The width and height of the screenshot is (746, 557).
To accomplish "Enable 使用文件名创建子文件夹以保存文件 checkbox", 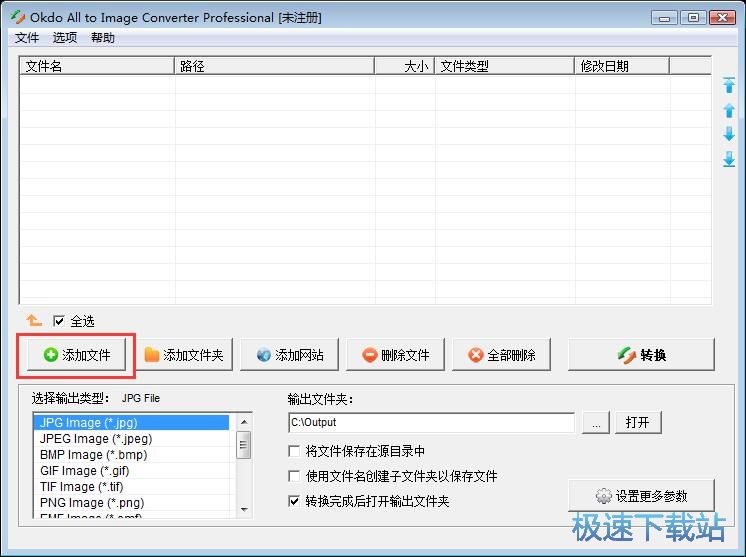I will tap(294, 476).
